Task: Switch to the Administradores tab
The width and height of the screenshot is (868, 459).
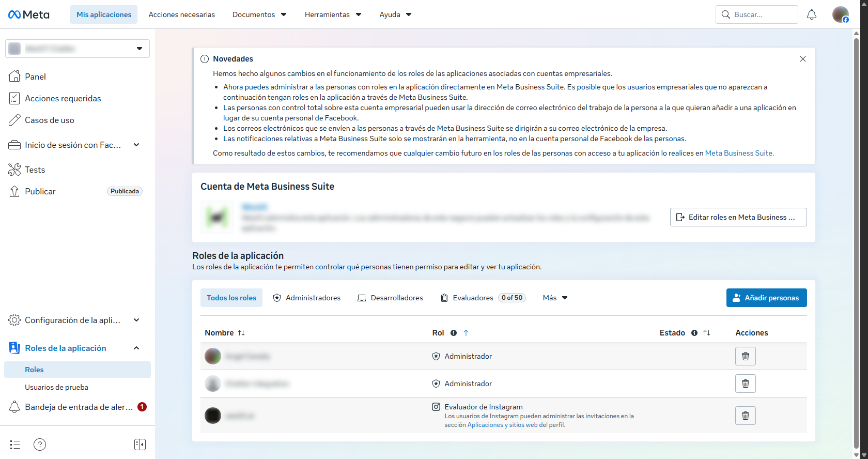Action: 307,298
